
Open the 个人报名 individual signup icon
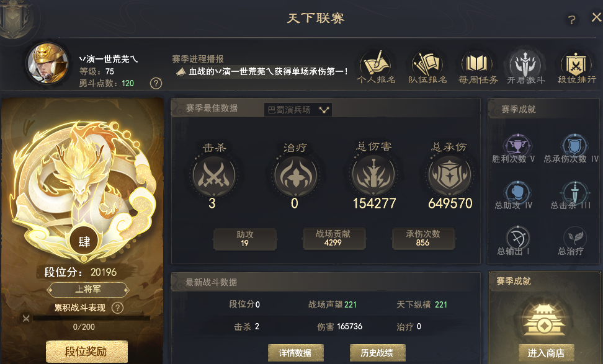[x=376, y=67]
